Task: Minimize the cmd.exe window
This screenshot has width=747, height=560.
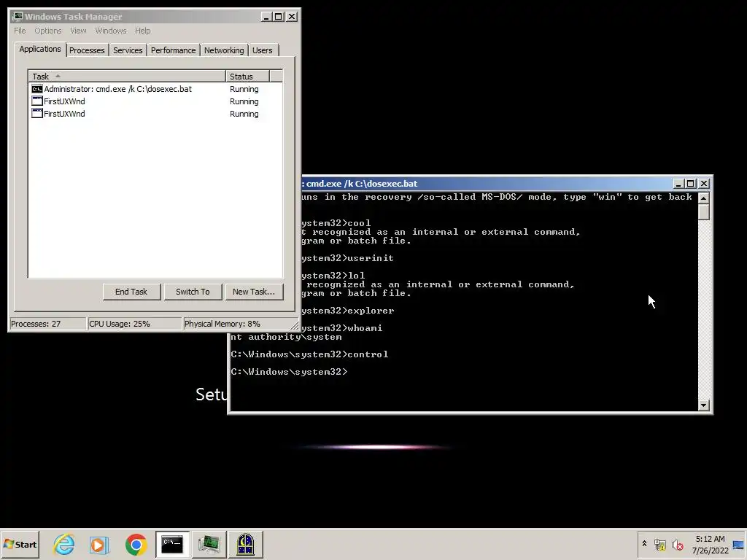Action: click(x=678, y=184)
